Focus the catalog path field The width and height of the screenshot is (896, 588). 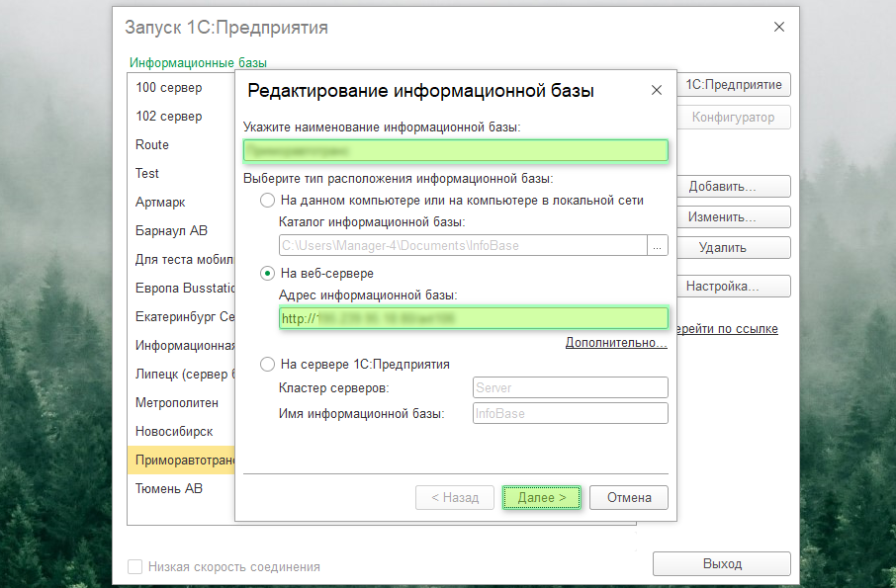pyautogui.click(x=463, y=245)
